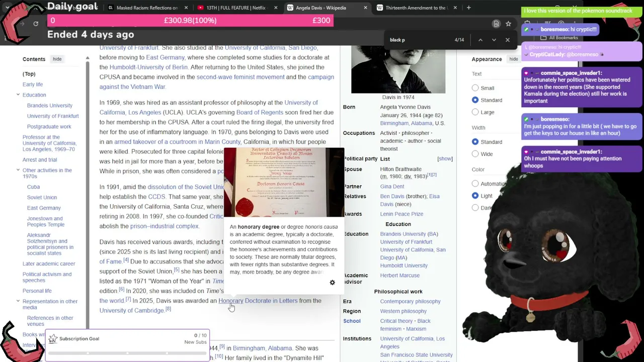644x362 pixels.
Task: Click the search-in-page lens icon in address bar
Action: click(496, 24)
